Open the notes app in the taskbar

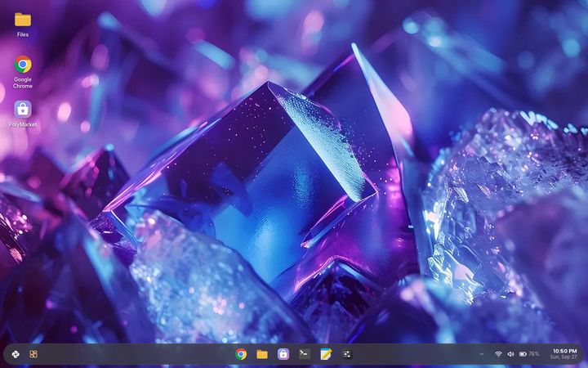click(326, 354)
